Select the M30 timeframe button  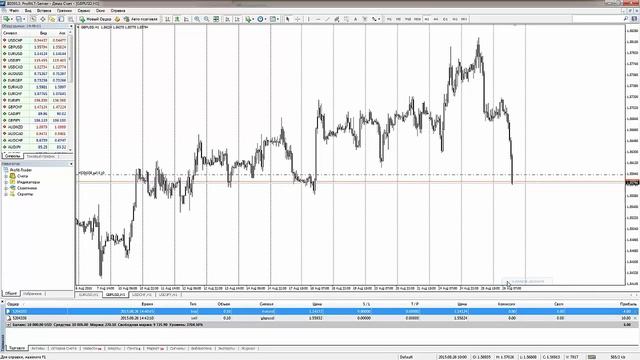click(417, 19)
